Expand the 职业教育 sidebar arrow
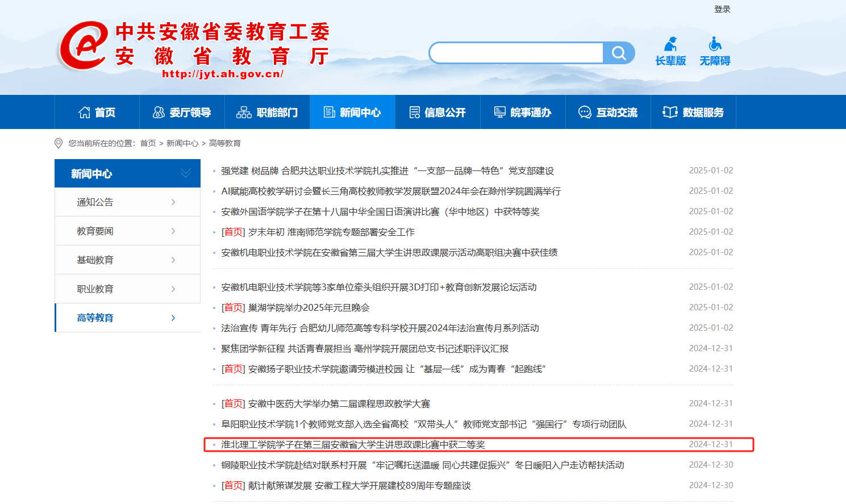Image resolution: width=846 pixels, height=504 pixels. pyautogui.click(x=173, y=289)
